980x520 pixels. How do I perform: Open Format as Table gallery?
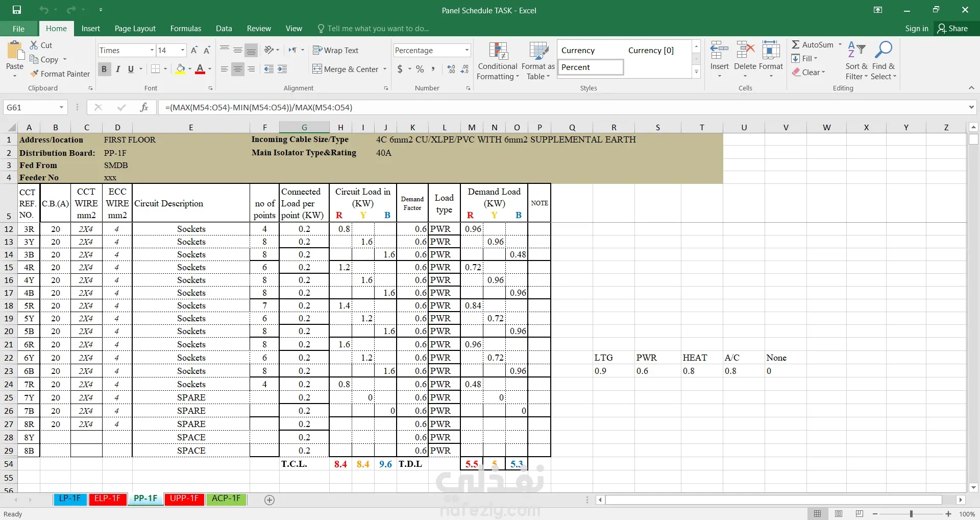tap(538, 60)
